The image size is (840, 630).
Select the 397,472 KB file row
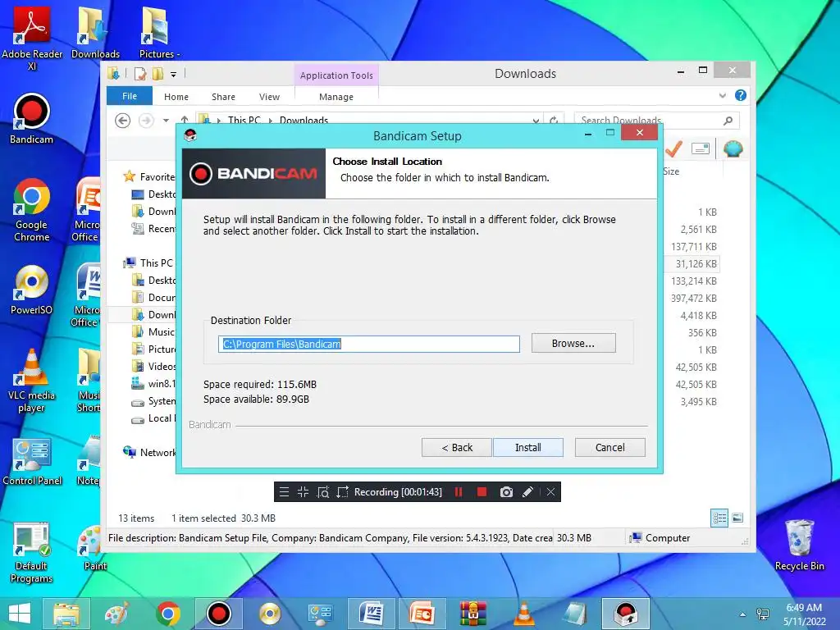692,298
